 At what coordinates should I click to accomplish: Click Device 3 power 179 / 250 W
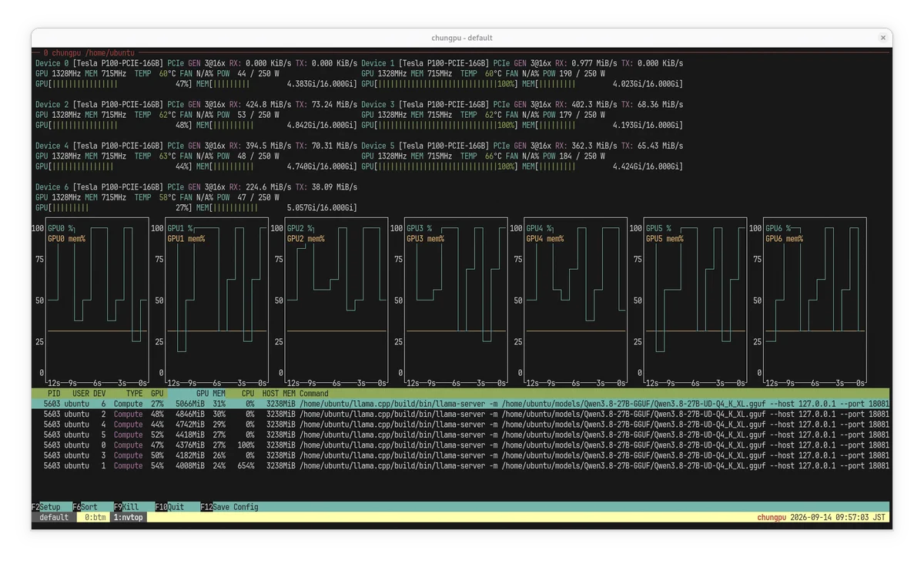click(573, 116)
